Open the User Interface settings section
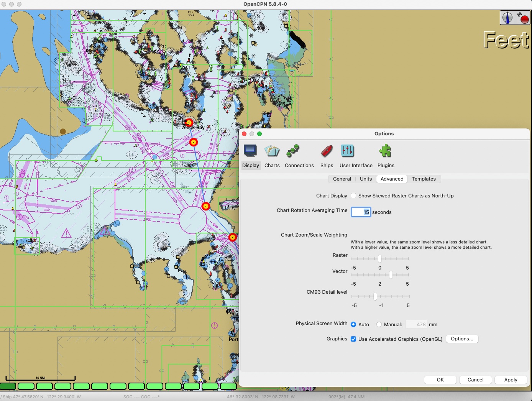This screenshot has height=401, width=532. click(356, 156)
